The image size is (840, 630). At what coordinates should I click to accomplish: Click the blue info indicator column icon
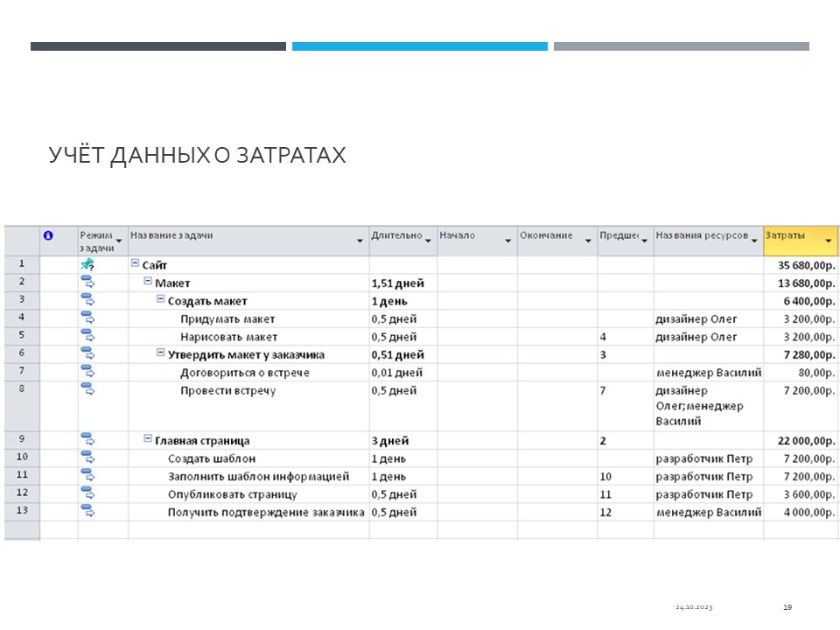[48, 235]
